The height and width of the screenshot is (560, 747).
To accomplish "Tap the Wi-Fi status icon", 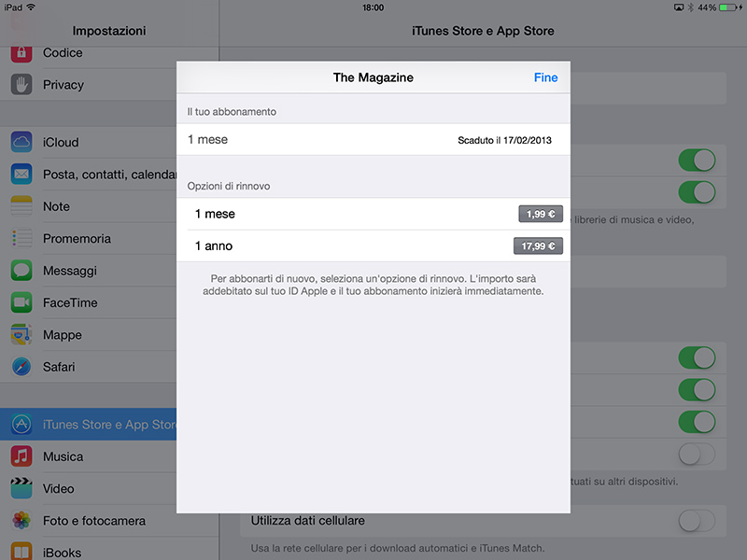I will [x=31, y=7].
